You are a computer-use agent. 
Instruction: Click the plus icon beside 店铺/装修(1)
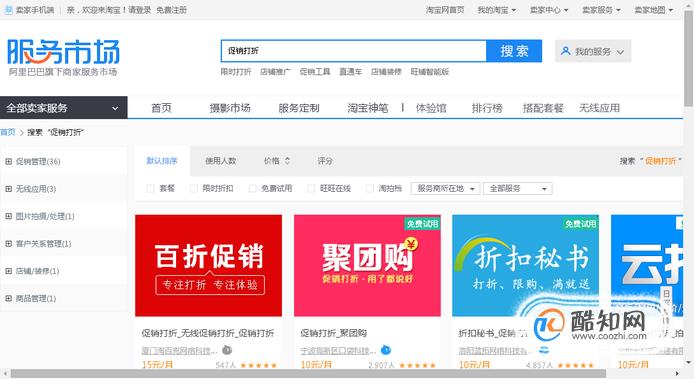tap(8, 271)
